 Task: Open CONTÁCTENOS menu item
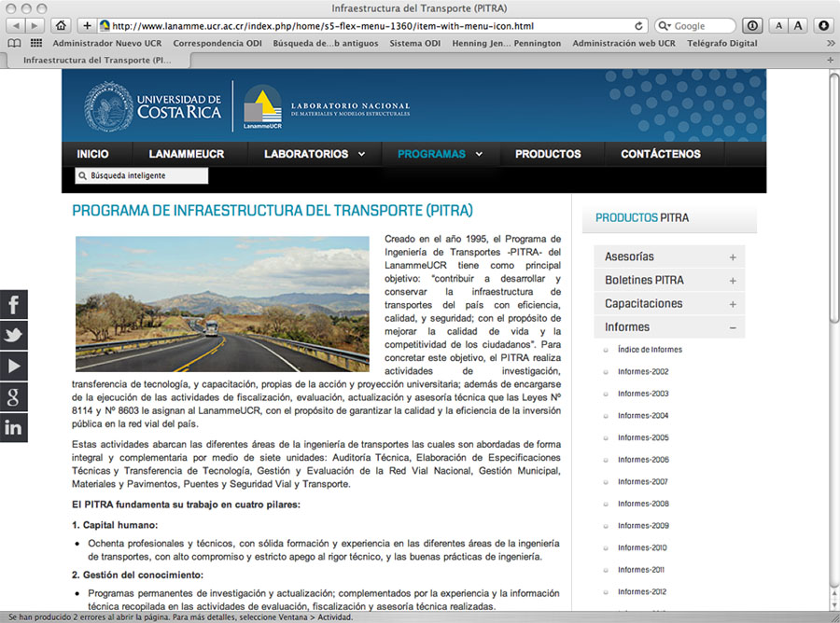(x=661, y=154)
